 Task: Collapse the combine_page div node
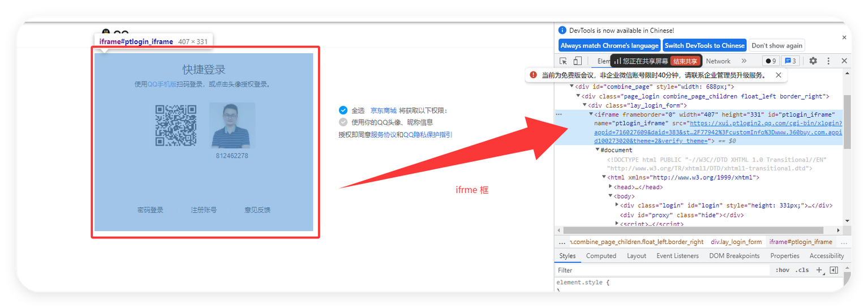pyautogui.click(x=571, y=87)
